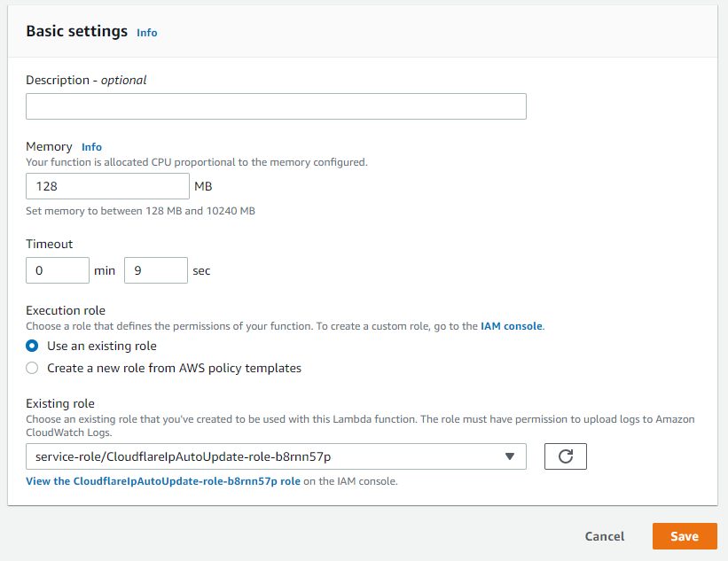Open the service-role/CloudflareIpAutoUpdate role combo box
The image size is (728, 561).
point(266,456)
